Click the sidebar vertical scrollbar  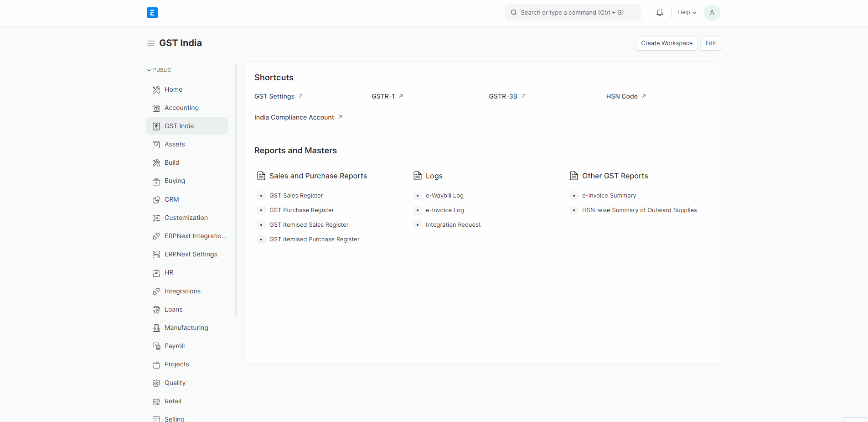tap(236, 190)
